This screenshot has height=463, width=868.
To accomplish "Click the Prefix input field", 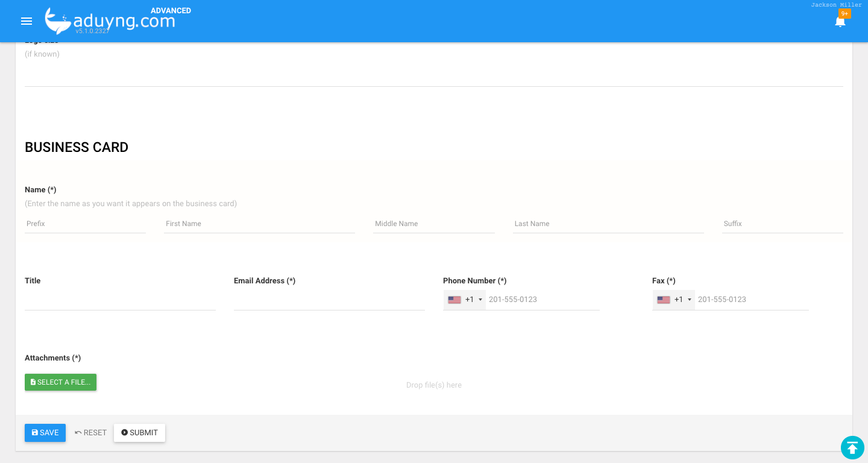I will pyautogui.click(x=84, y=224).
